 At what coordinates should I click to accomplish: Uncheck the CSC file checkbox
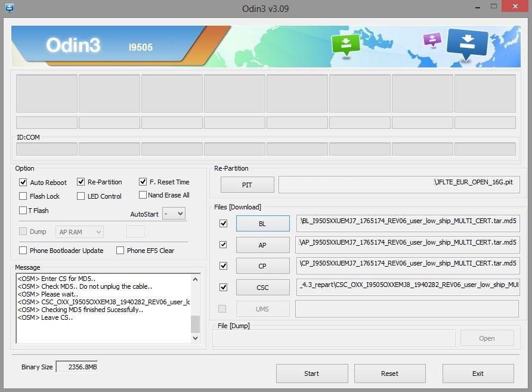coord(223,288)
